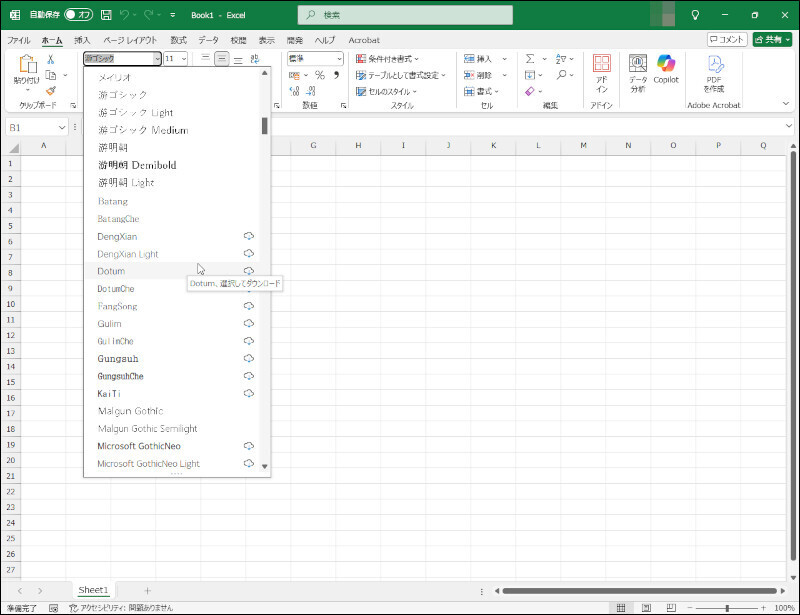800x615 pixels.
Task: Click the search box in title bar
Action: pyautogui.click(x=405, y=15)
